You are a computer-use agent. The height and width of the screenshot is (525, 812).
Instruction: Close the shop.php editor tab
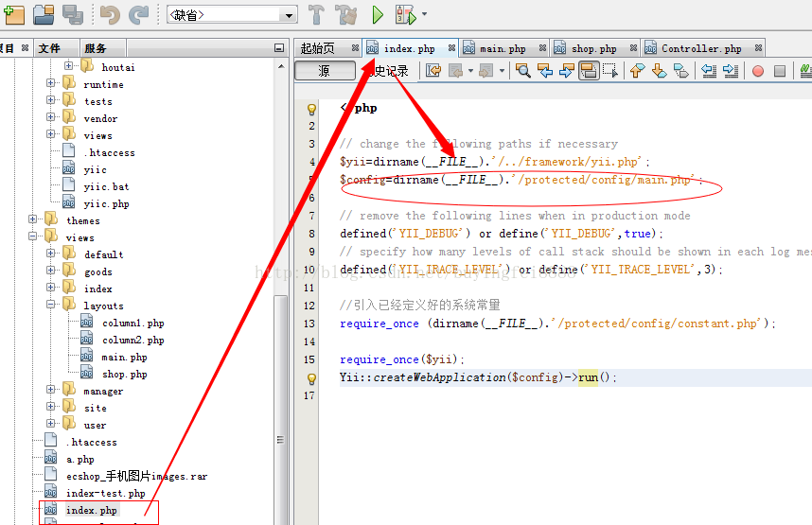(x=633, y=48)
